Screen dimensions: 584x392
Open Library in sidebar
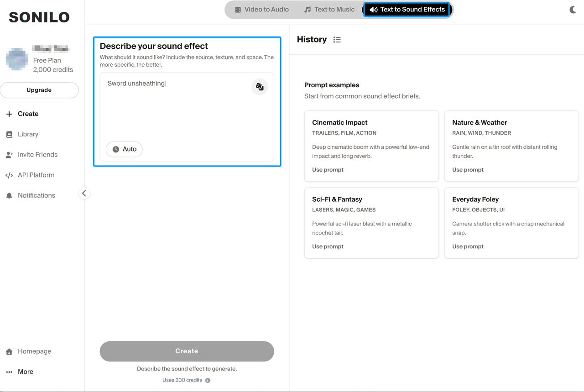tap(22, 134)
